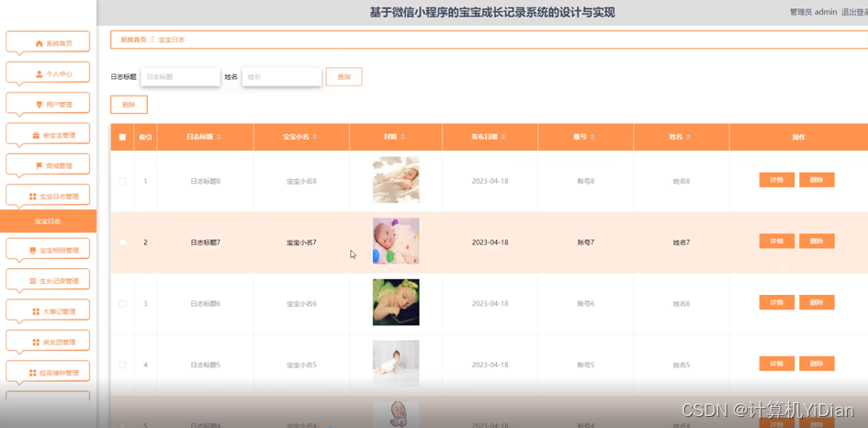Click the cell text 姓名7

[682, 242]
